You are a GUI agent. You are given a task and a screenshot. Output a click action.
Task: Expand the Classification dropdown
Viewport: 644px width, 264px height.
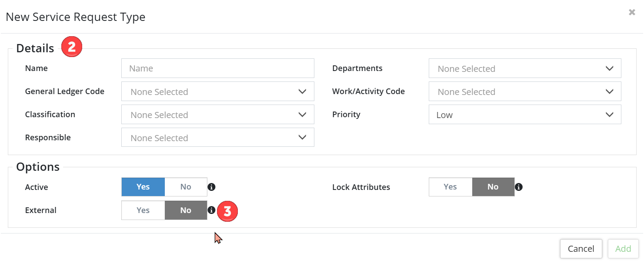coord(217,115)
